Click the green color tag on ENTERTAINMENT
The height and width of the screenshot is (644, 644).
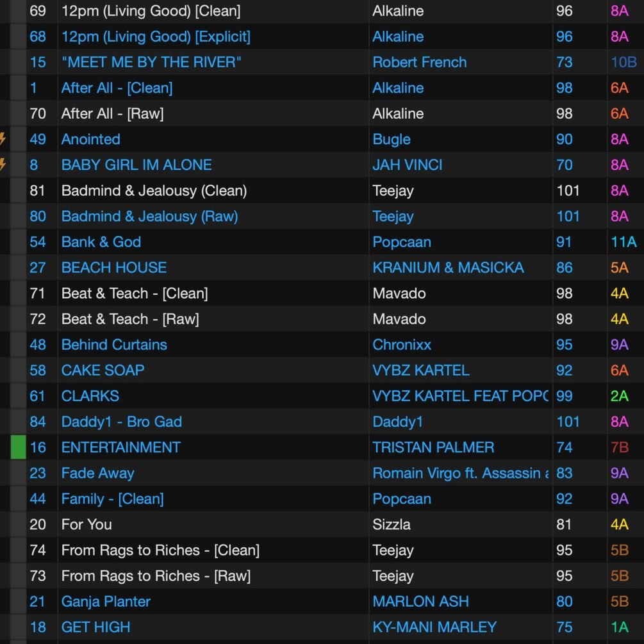click(x=18, y=447)
